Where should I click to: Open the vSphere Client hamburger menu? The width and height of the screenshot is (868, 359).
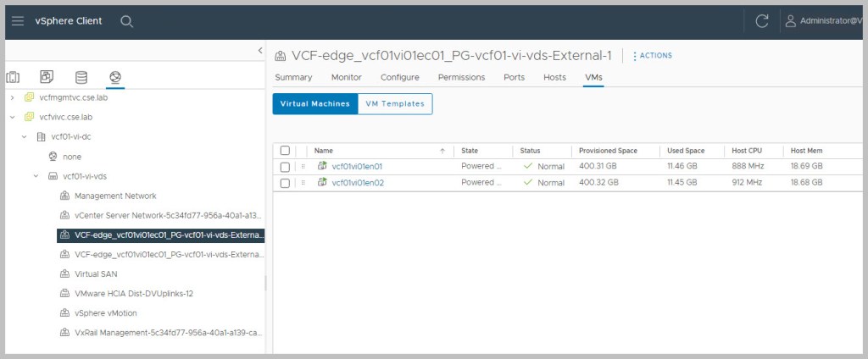pos(18,21)
